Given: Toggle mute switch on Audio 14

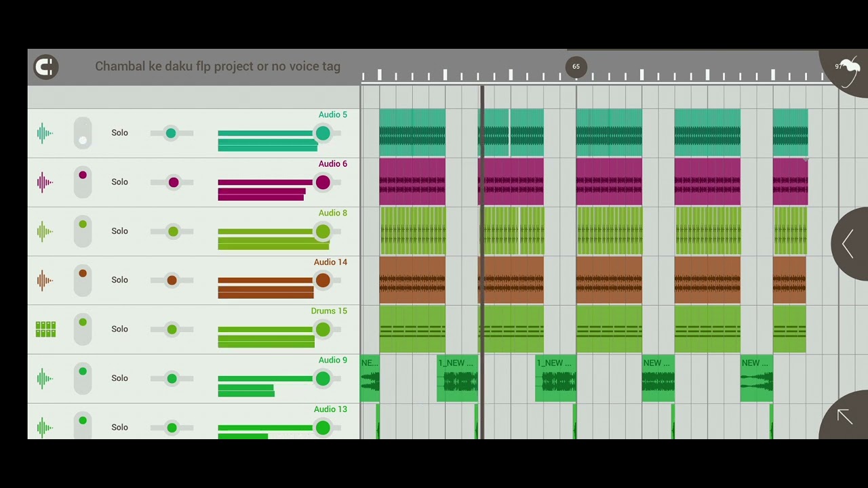Looking at the screenshot, I should coord(83,280).
